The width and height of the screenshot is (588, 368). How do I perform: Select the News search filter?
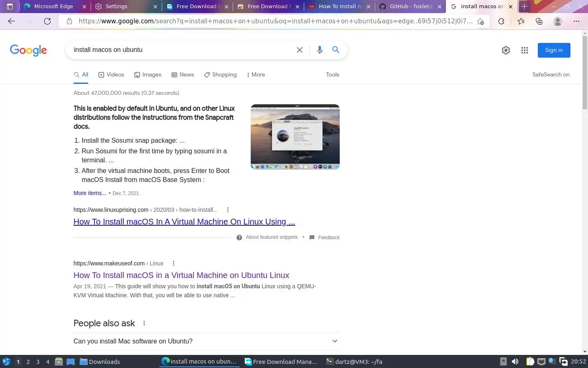pyautogui.click(x=183, y=75)
